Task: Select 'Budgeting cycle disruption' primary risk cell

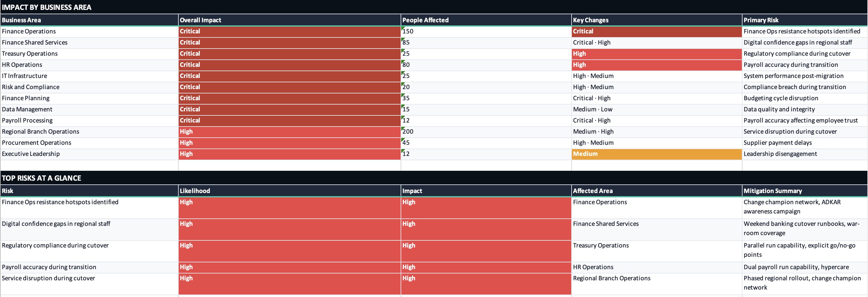Action: coord(805,98)
